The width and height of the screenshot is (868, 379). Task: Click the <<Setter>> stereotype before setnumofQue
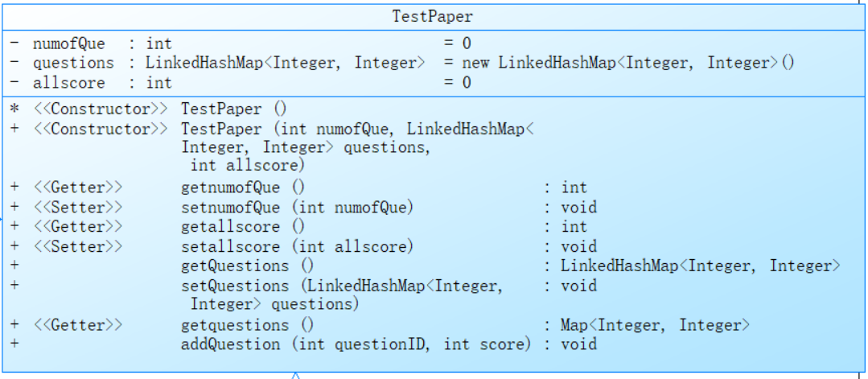pyautogui.click(x=78, y=208)
